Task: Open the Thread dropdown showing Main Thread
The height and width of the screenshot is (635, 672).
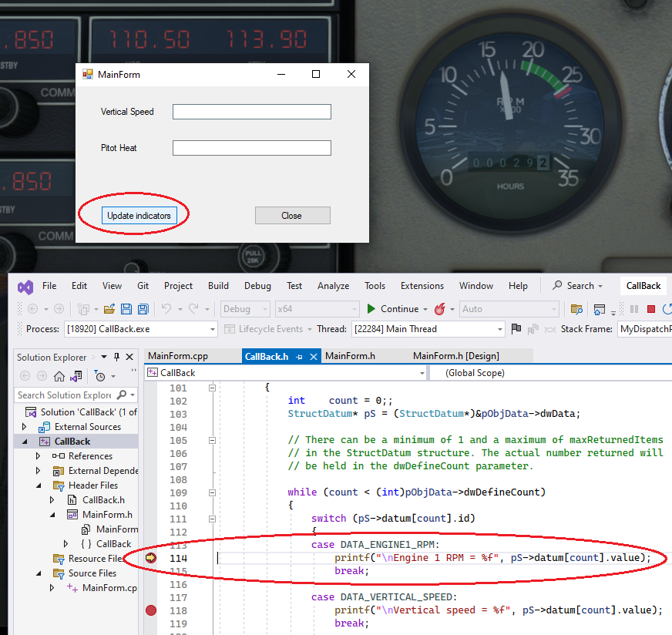Action: click(499, 329)
